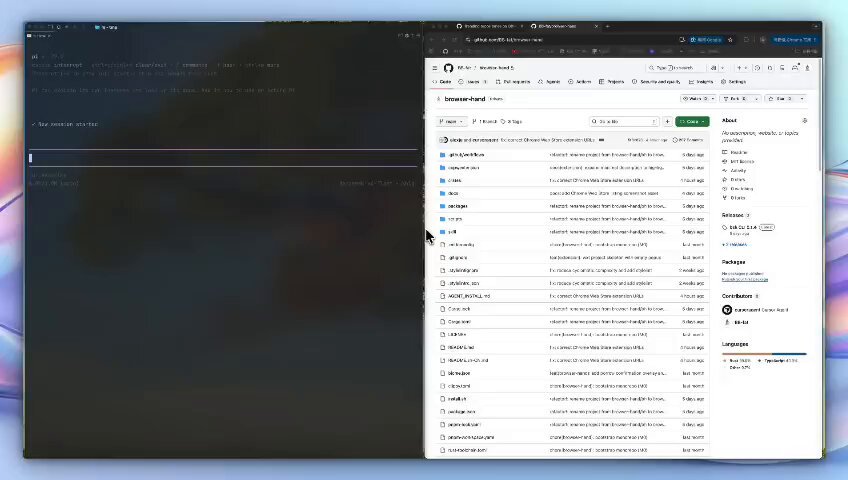Open the install.sh file
The image size is (848, 480).
(x=457, y=399)
